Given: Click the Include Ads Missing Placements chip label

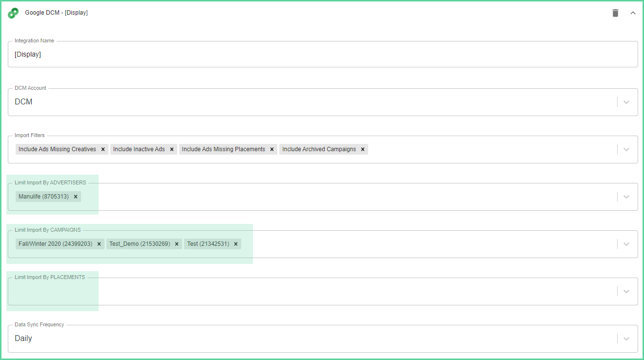Looking at the screenshot, I should (x=224, y=149).
